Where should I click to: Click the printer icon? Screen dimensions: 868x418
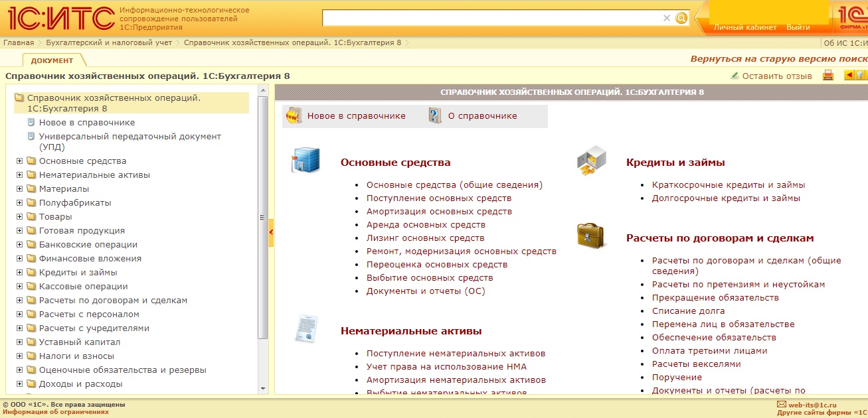(x=827, y=76)
